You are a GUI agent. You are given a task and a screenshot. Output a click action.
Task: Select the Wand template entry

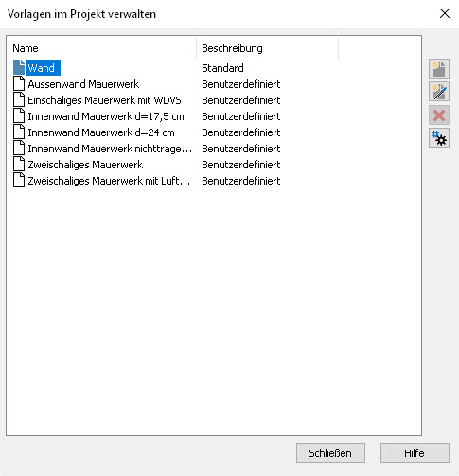[42, 68]
